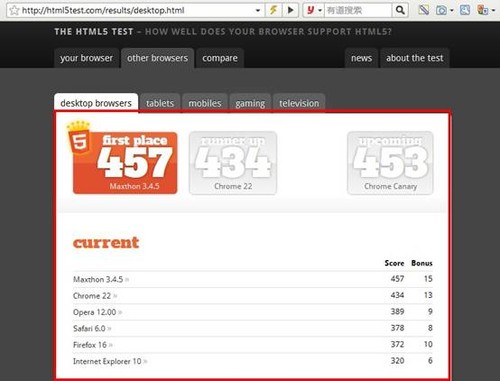Click the upcoming 453 Chrome Canary badge
Viewport: 500px width, 381px height.
click(390, 163)
